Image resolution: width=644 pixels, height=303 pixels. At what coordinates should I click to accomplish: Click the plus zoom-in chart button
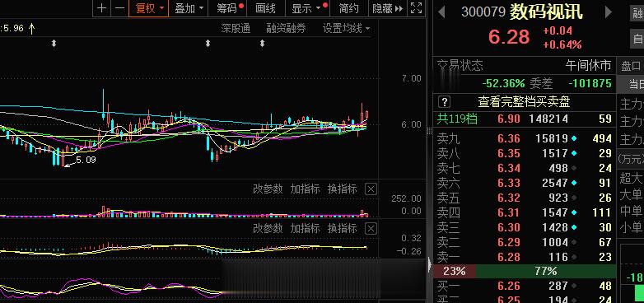[x=102, y=8]
